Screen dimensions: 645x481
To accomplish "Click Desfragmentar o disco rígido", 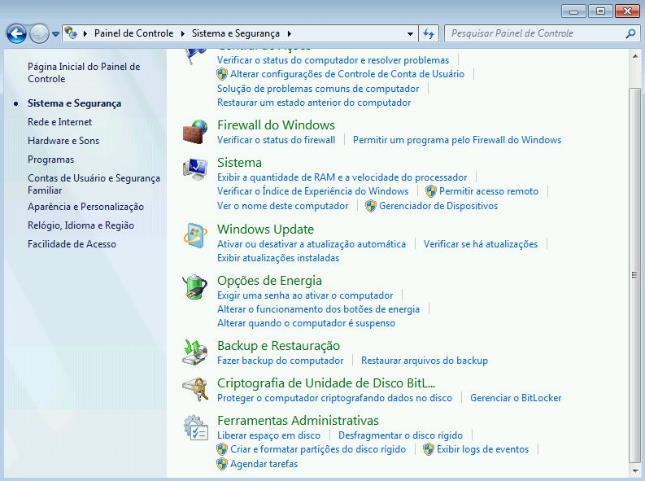I will 400,435.
